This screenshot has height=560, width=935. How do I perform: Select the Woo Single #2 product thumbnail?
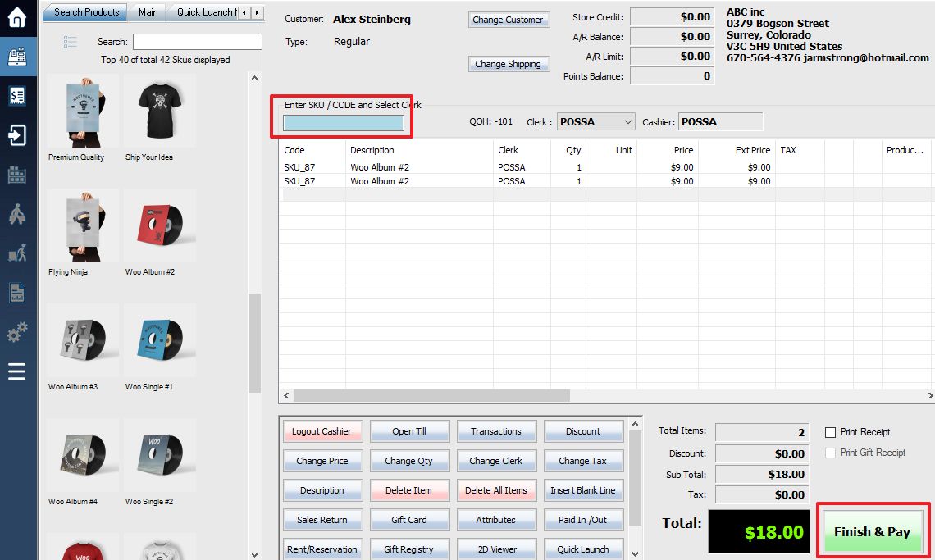coord(160,456)
